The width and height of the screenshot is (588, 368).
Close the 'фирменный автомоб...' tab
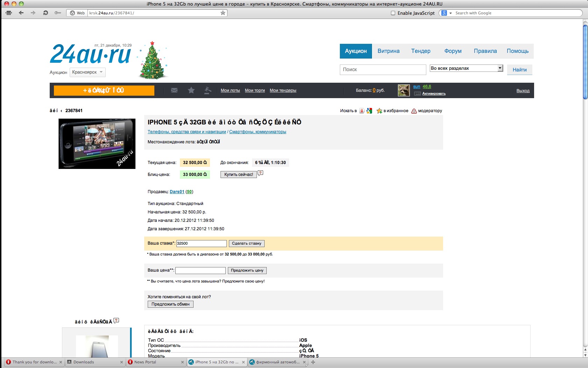click(304, 362)
